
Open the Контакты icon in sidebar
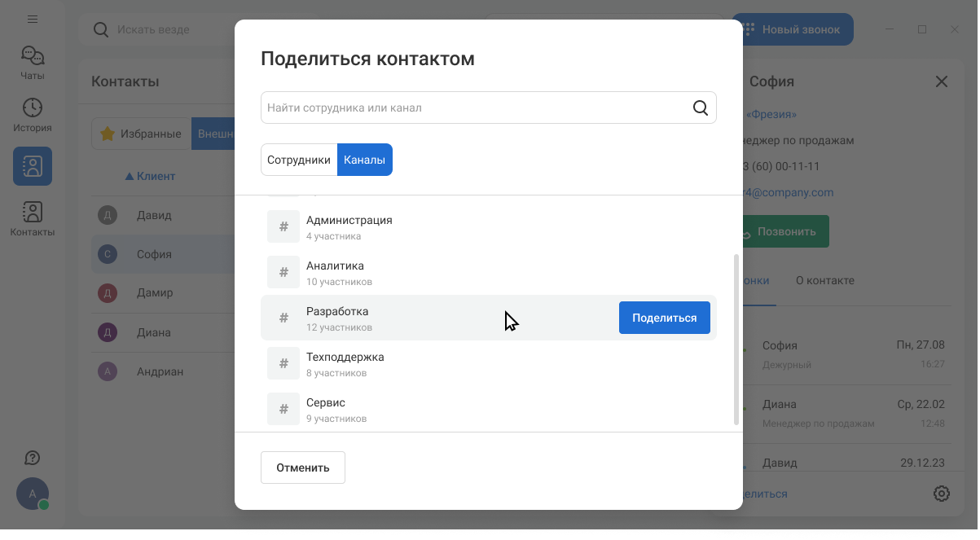click(33, 219)
